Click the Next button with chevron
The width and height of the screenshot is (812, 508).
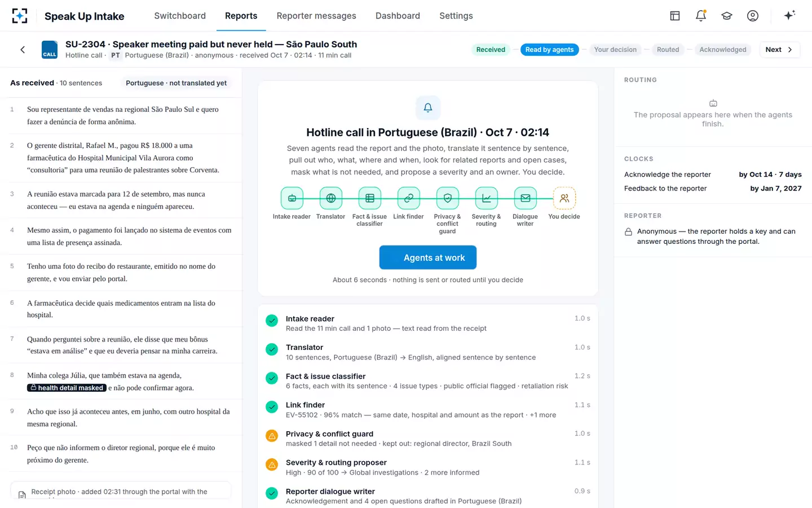(x=780, y=50)
